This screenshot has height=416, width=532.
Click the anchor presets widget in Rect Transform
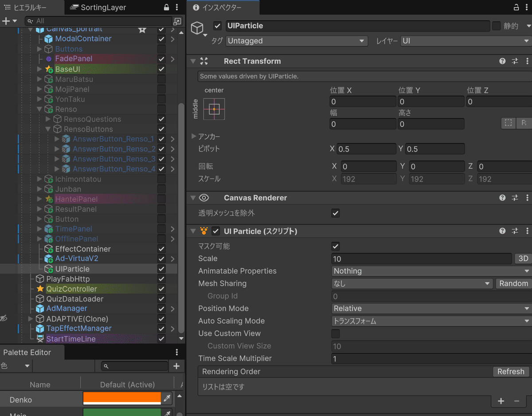[x=214, y=109]
